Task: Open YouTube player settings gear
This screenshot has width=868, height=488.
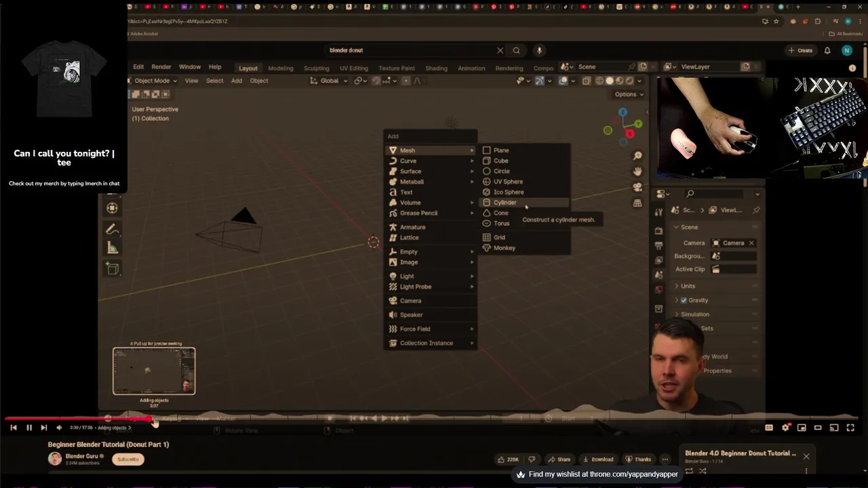Action: point(785,428)
